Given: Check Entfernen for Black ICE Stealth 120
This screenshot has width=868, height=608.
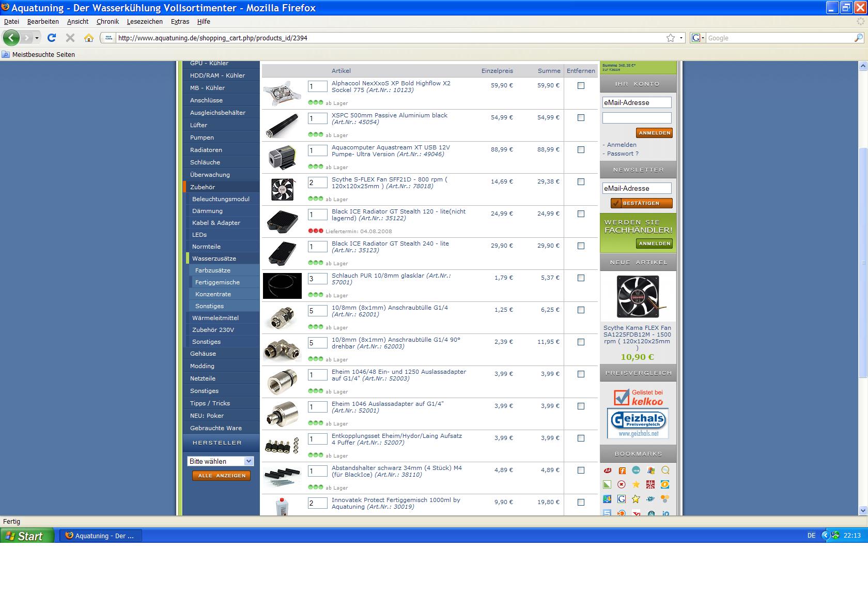Looking at the screenshot, I should coord(581,214).
